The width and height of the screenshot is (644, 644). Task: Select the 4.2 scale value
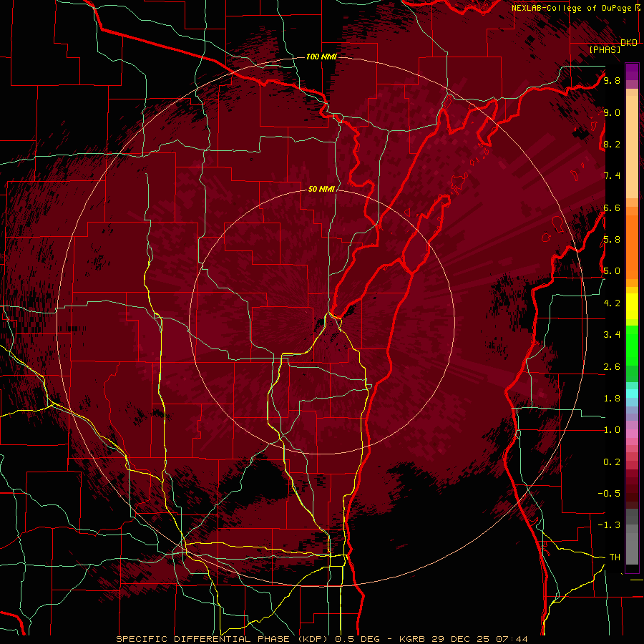[x=612, y=303]
